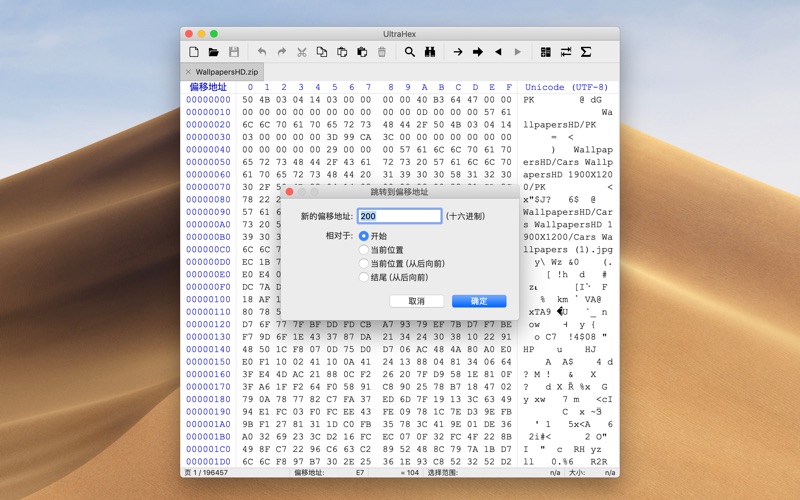Screen dimensions: 800x500
Task: Click the page indicator '页 1 / 196457'
Action: 206,473
